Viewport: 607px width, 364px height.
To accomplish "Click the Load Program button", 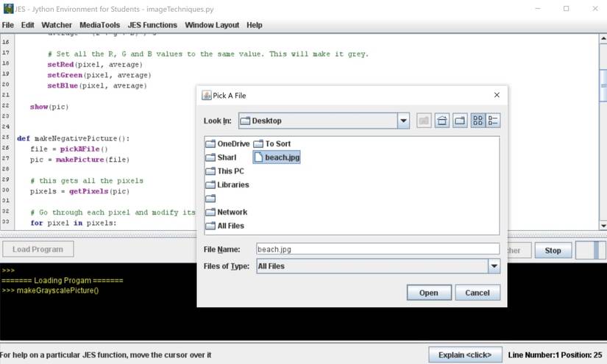I will [x=38, y=249].
